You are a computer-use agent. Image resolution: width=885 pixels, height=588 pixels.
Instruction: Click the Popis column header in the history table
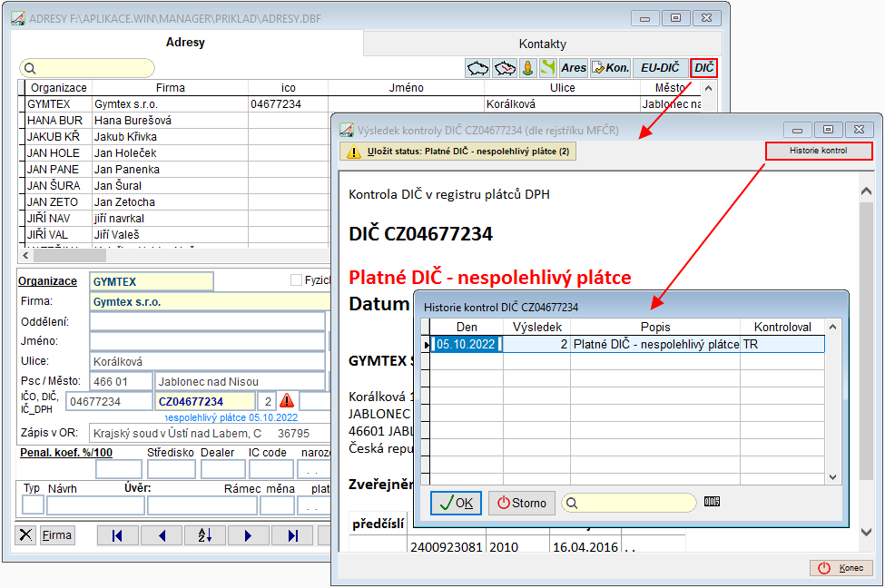tap(655, 327)
